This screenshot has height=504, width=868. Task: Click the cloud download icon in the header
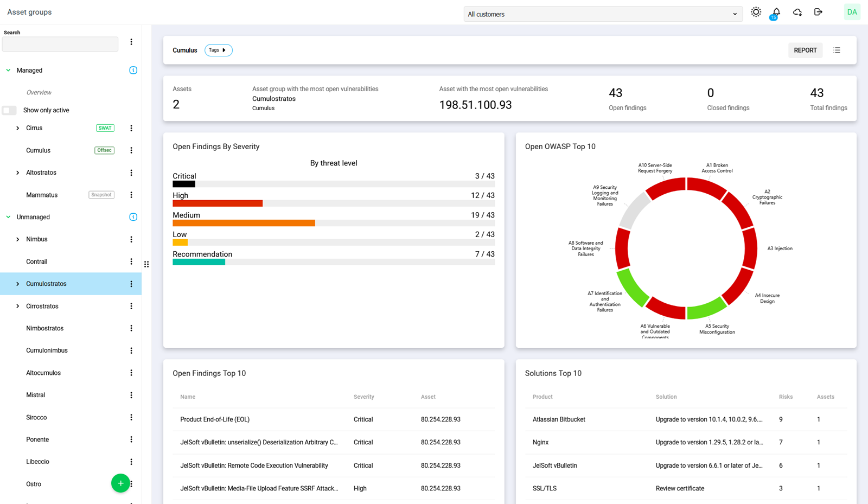click(x=797, y=11)
